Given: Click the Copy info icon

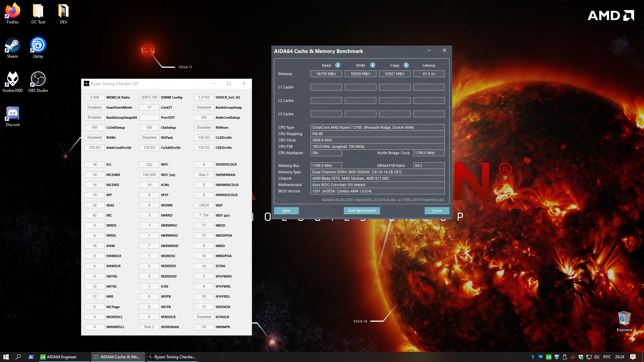Looking at the screenshot, I should pyautogui.click(x=406, y=65).
